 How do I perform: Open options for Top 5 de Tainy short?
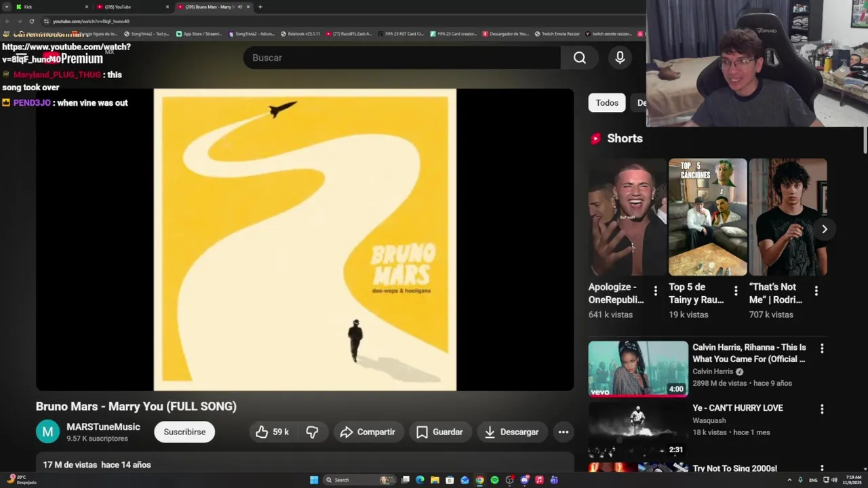(736, 291)
